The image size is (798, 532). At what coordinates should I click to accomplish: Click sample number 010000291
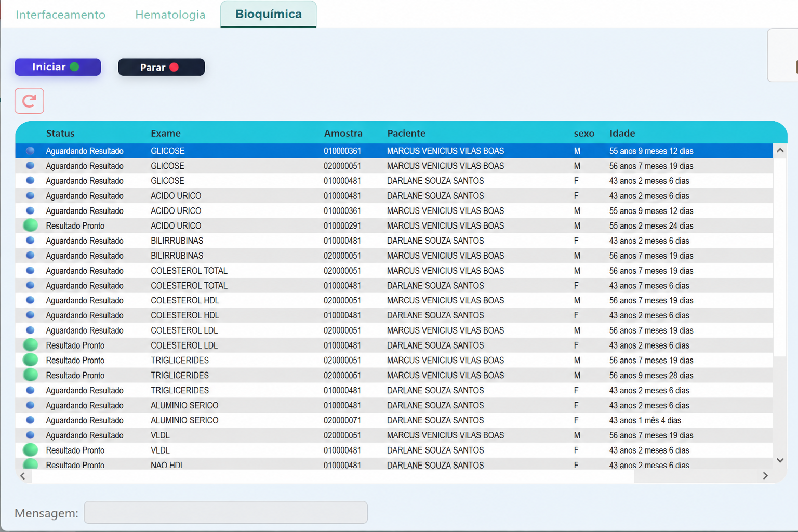(342, 226)
